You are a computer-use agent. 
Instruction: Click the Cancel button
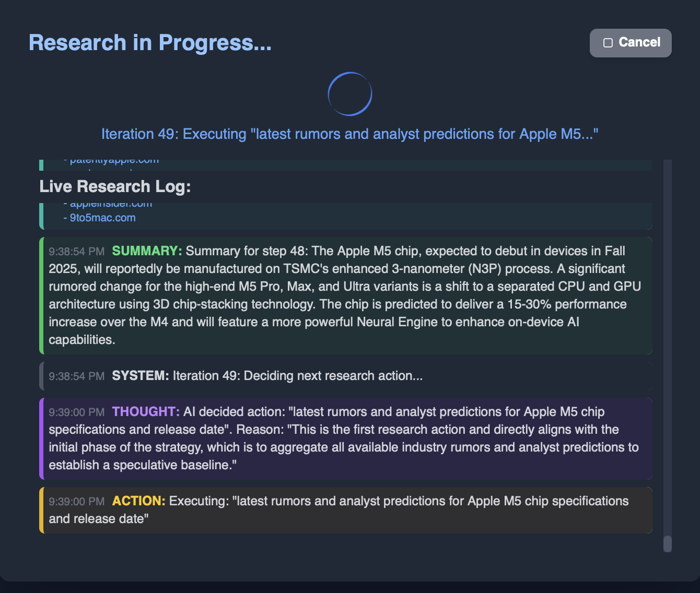(x=631, y=43)
